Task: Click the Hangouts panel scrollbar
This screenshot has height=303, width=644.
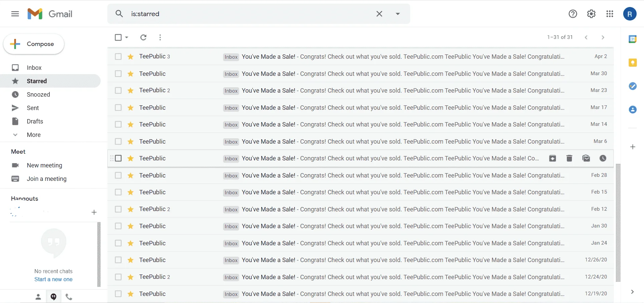Action: pyautogui.click(x=99, y=255)
